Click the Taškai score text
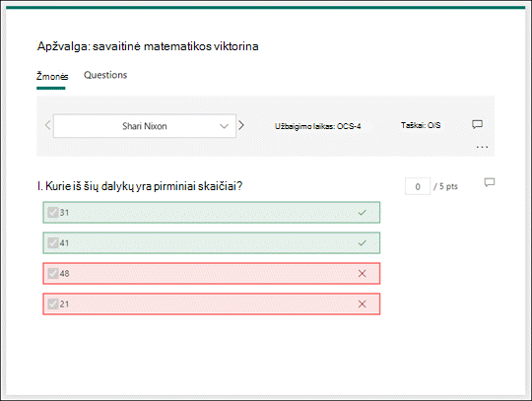The height and width of the screenshot is (401, 532). pyautogui.click(x=421, y=125)
